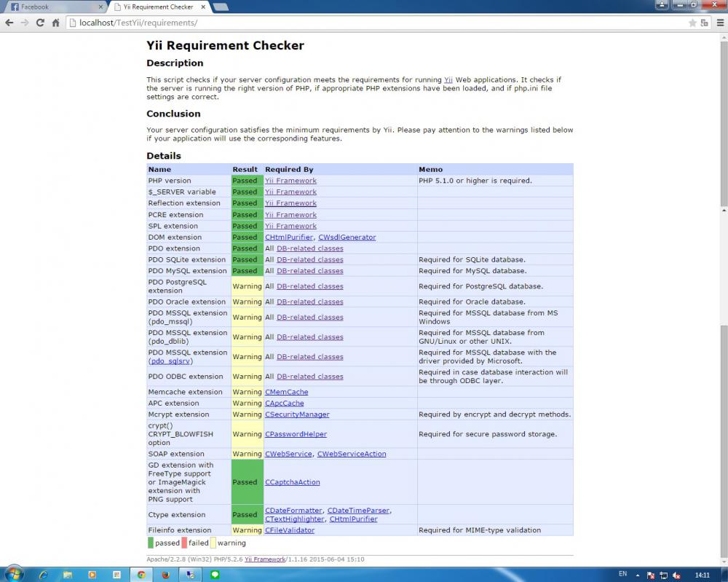Click the green chat app taskbar icon
Screen dimensions: 728x582
coord(215,575)
